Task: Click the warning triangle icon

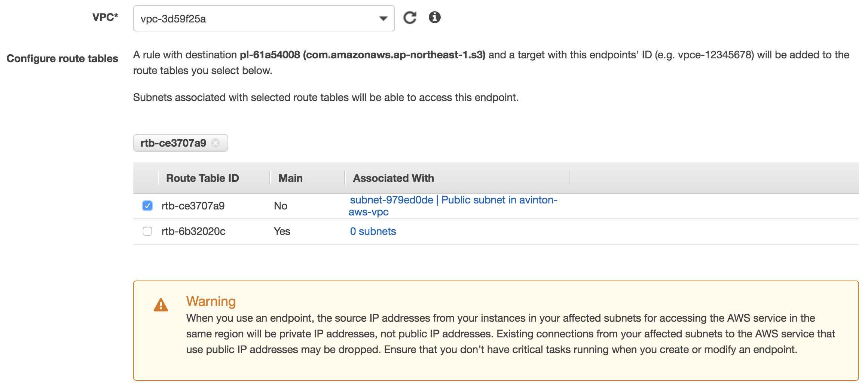Action: 161,305
